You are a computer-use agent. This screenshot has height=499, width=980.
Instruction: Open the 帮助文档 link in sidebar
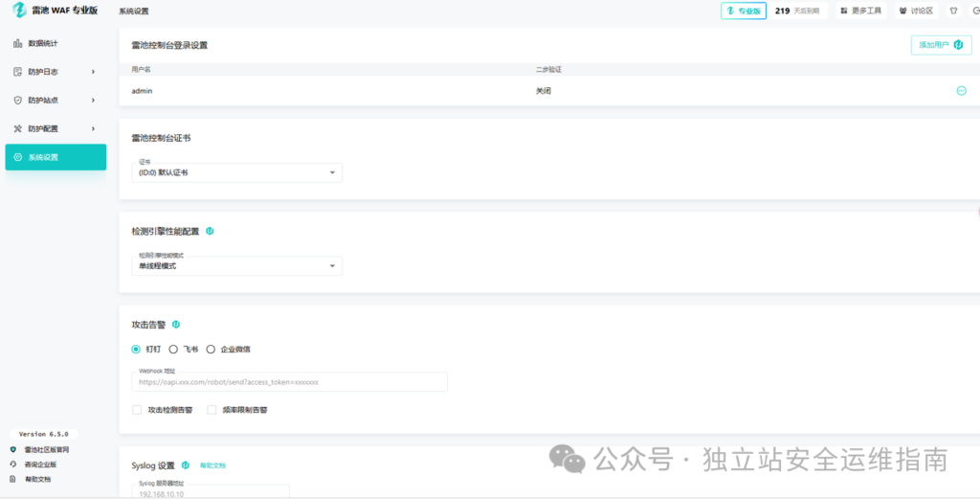[x=38, y=479]
